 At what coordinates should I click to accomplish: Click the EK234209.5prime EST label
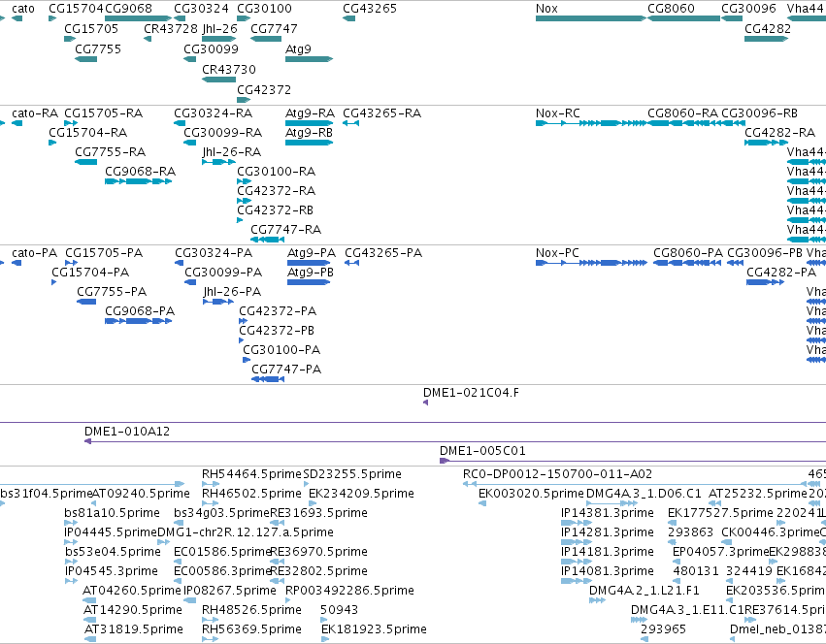tap(361, 494)
